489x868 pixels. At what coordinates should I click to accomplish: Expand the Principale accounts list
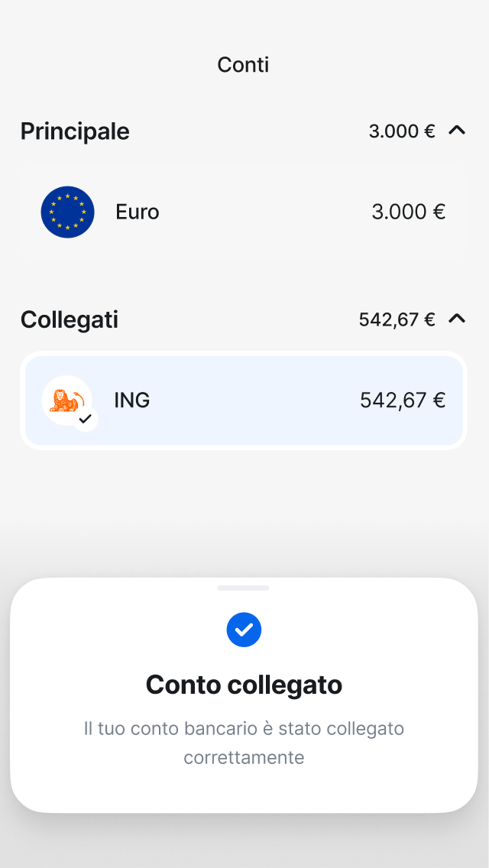[457, 131]
